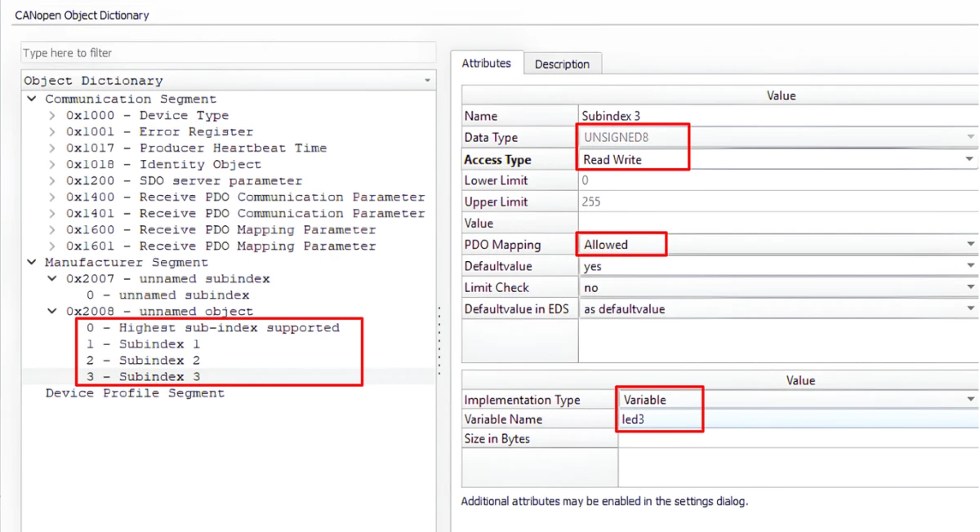Click the CANopen Object Dictionary title

pyautogui.click(x=82, y=15)
